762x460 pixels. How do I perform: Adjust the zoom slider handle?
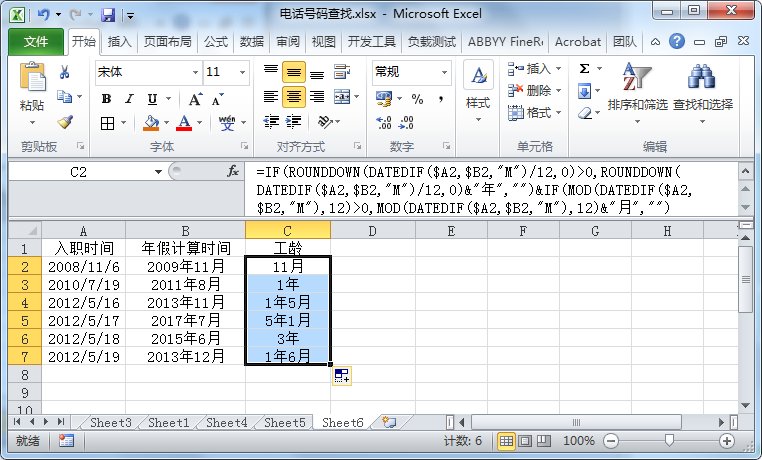(x=669, y=440)
